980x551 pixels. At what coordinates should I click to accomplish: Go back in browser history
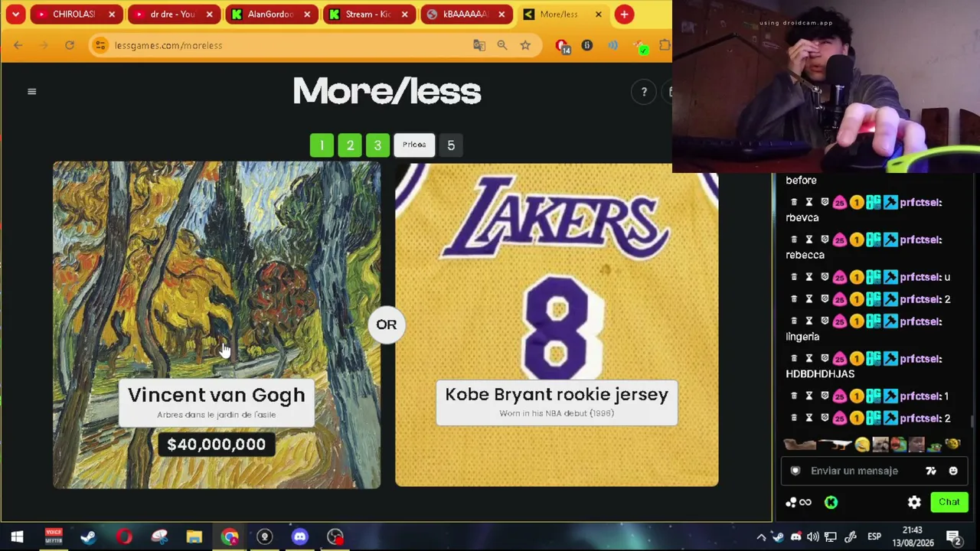[18, 45]
